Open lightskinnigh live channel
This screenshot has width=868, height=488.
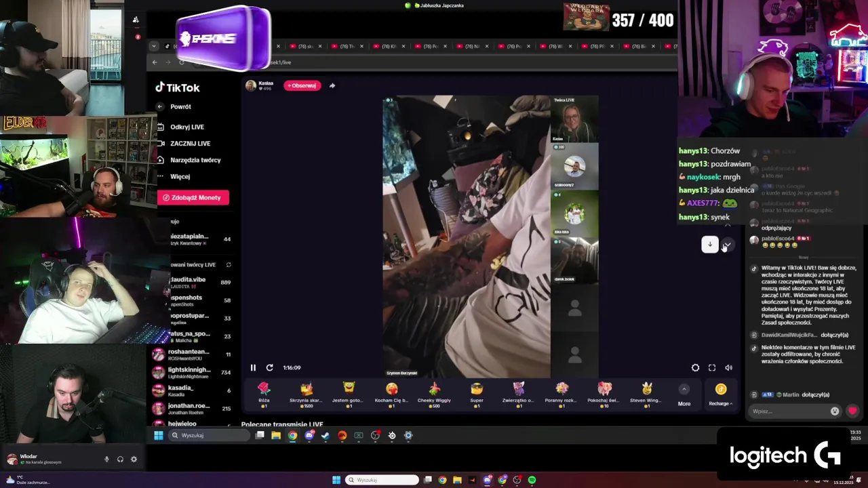(193, 373)
